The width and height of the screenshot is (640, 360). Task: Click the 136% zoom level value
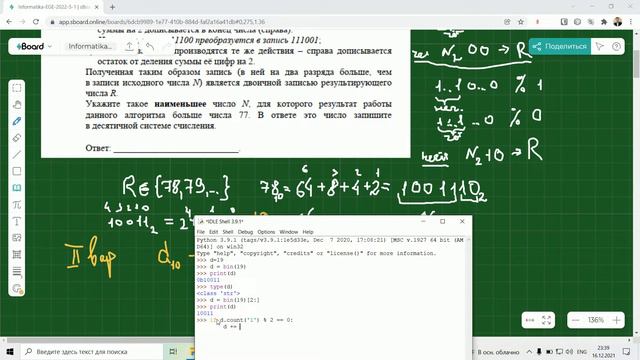click(596, 320)
